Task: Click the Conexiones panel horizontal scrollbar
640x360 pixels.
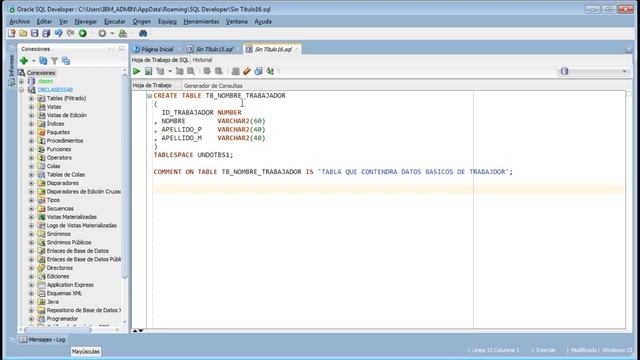Action: tap(58, 329)
